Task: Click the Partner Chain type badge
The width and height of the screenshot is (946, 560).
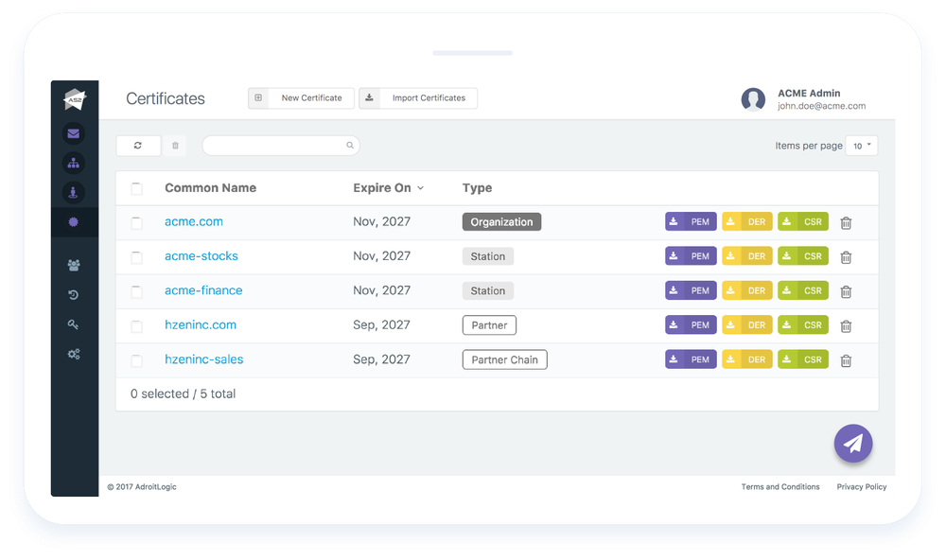Action: (505, 359)
